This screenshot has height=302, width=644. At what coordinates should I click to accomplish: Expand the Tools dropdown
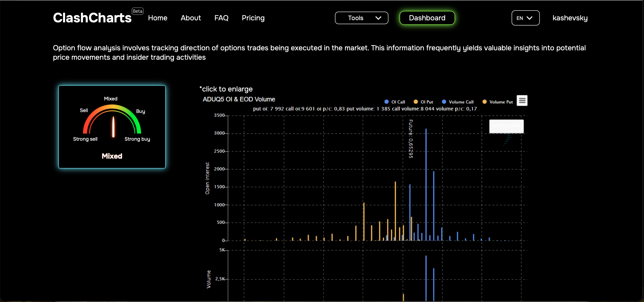point(362,18)
